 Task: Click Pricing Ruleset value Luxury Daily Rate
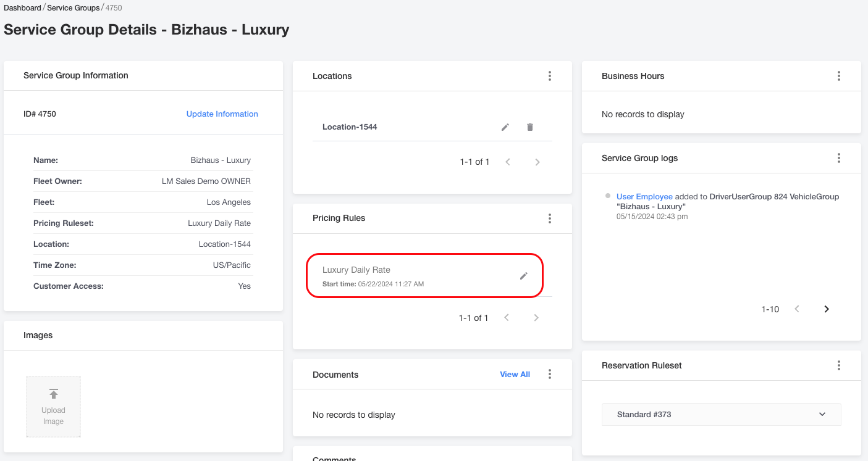(x=219, y=223)
